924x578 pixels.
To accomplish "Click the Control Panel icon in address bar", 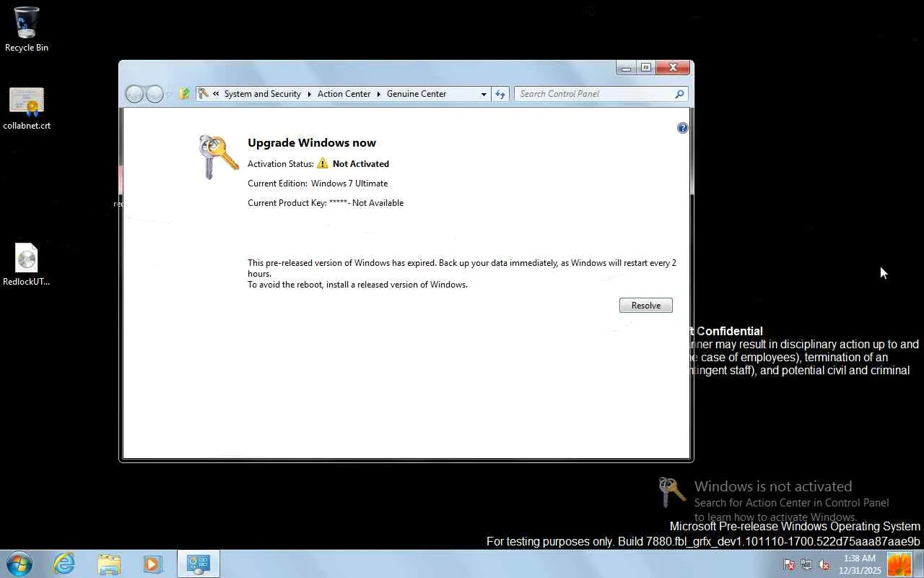I will coord(204,94).
